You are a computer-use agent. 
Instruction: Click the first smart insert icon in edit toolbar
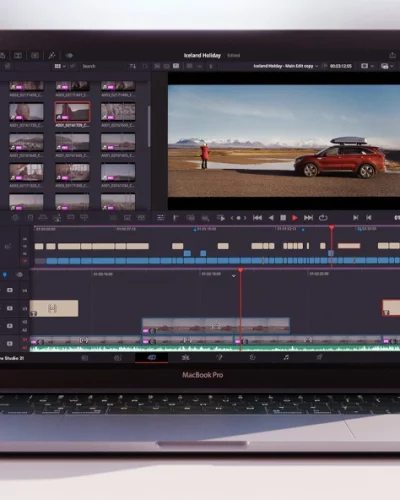(15, 218)
